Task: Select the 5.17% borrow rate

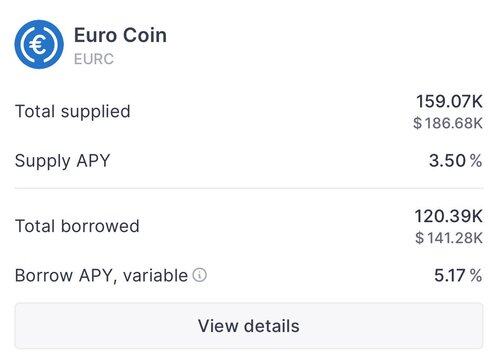Action: pyautogui.click(x=458, y=276)
